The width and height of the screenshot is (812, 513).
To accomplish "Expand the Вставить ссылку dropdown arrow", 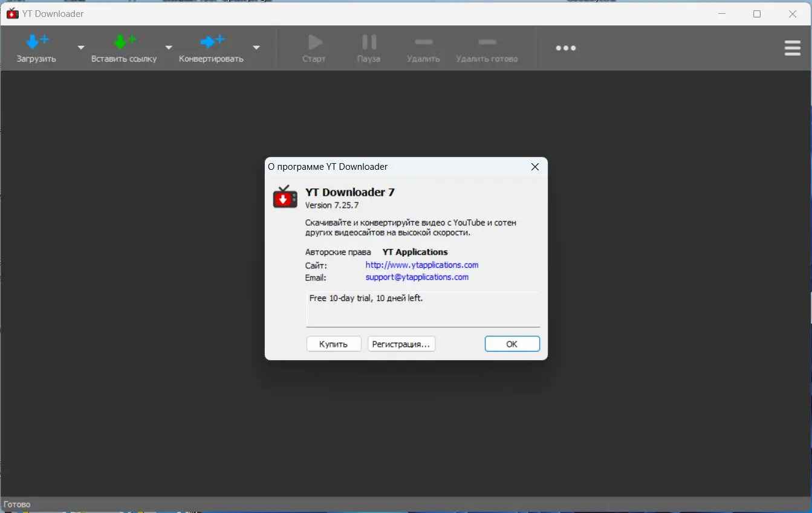I will tap(169, 48).
